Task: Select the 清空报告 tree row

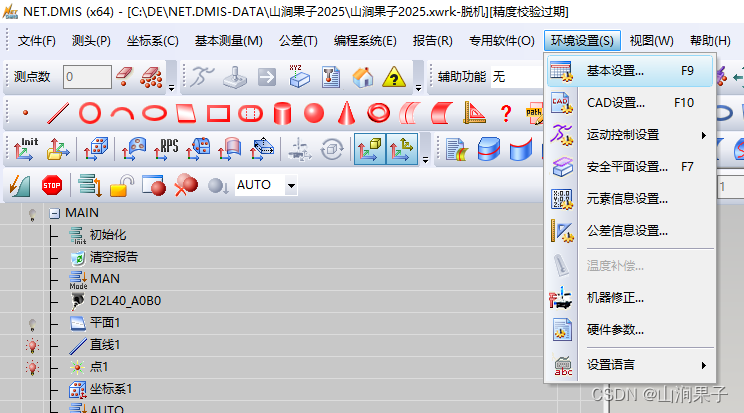Action: pyautogui.click(x=113, y=257)
